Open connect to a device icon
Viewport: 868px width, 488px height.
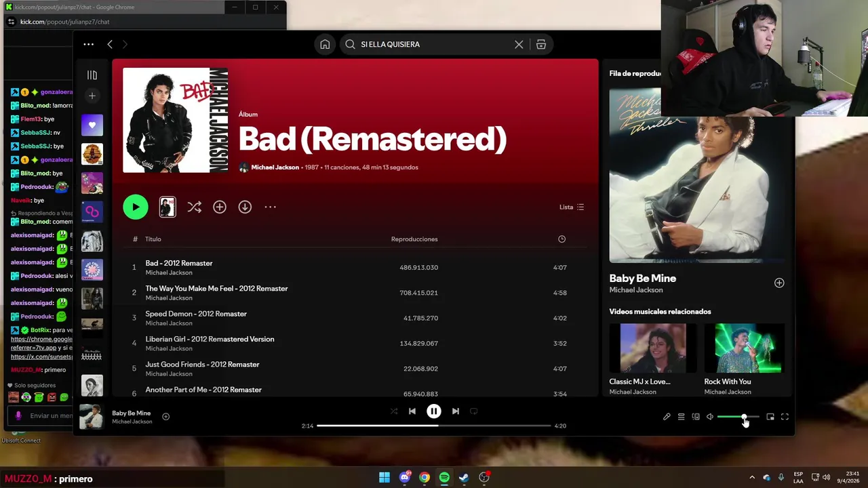(696, 417)
